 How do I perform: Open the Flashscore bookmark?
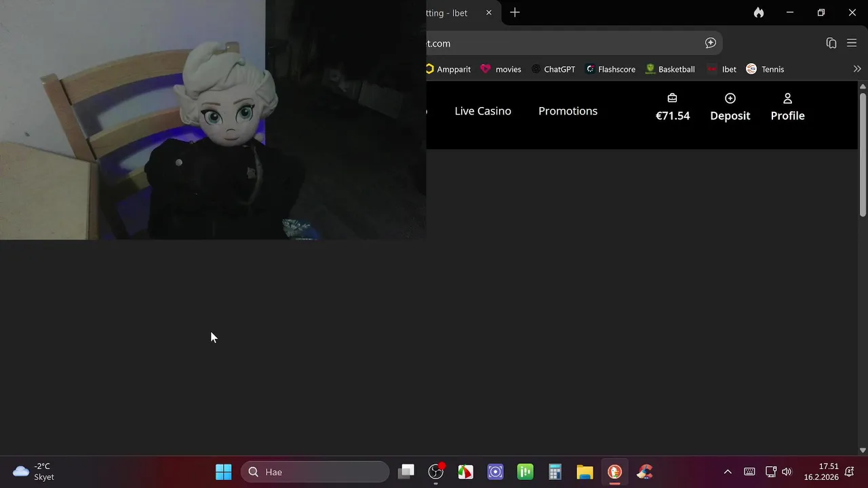point(610,69)
